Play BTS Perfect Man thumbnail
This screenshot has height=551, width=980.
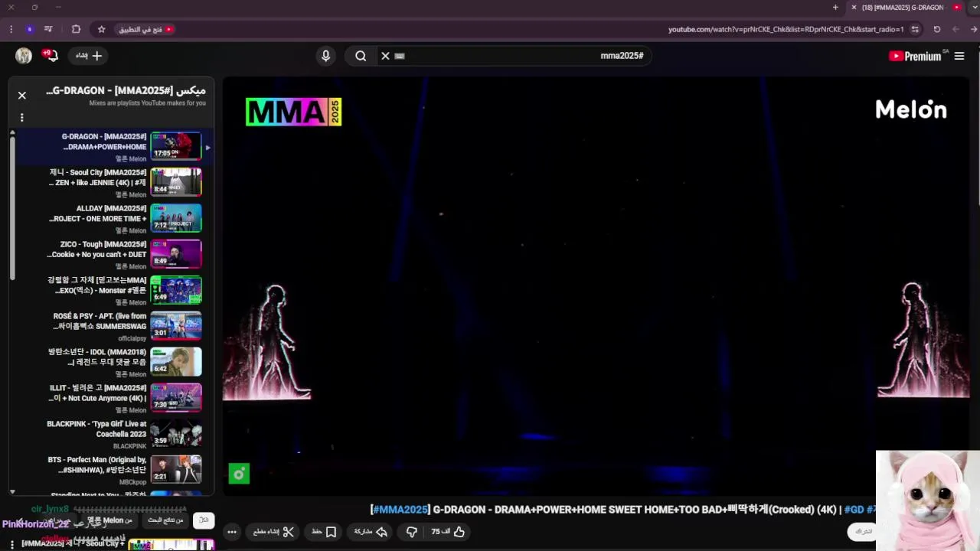click(x=176, y=469)
